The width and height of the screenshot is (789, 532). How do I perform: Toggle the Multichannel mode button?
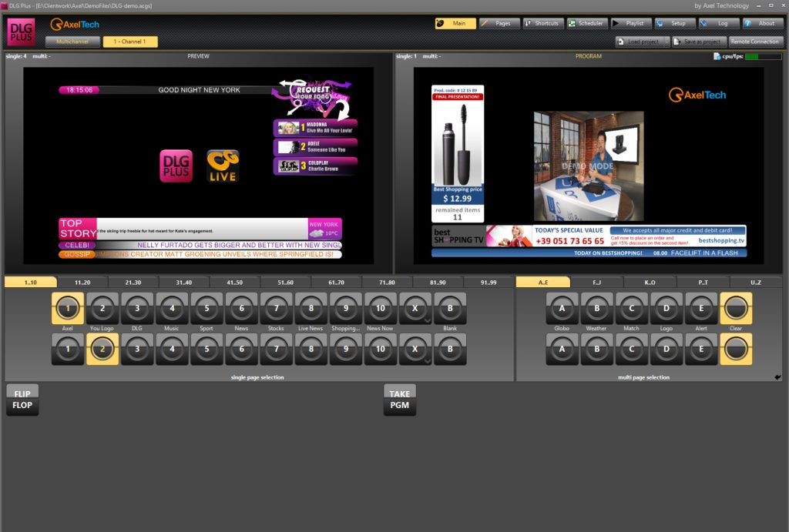[72, 42]
